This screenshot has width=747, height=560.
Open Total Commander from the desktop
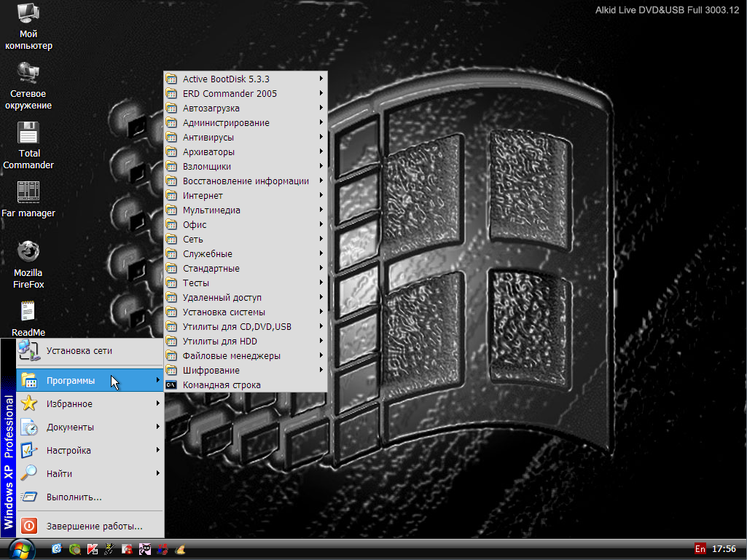pos(29,135)
